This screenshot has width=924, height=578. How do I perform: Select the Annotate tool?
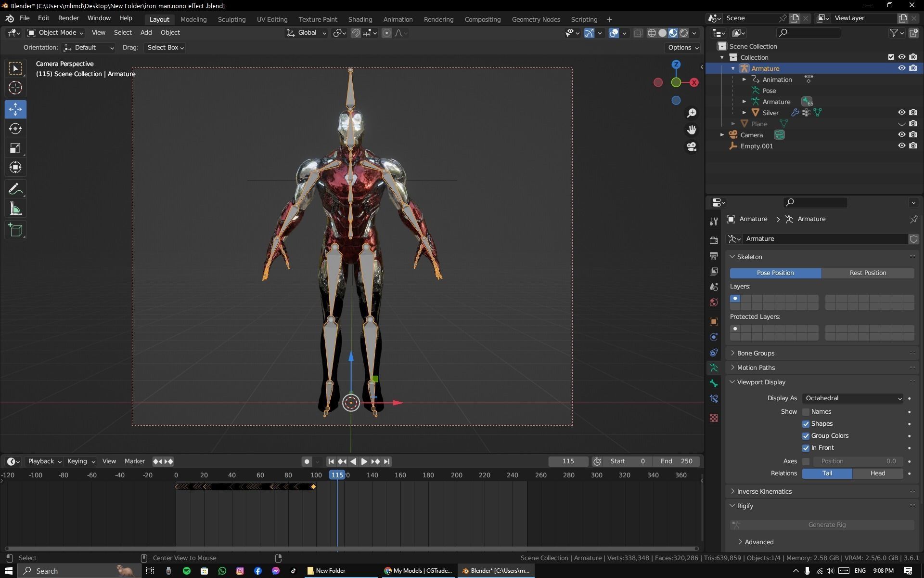(15, 189)
